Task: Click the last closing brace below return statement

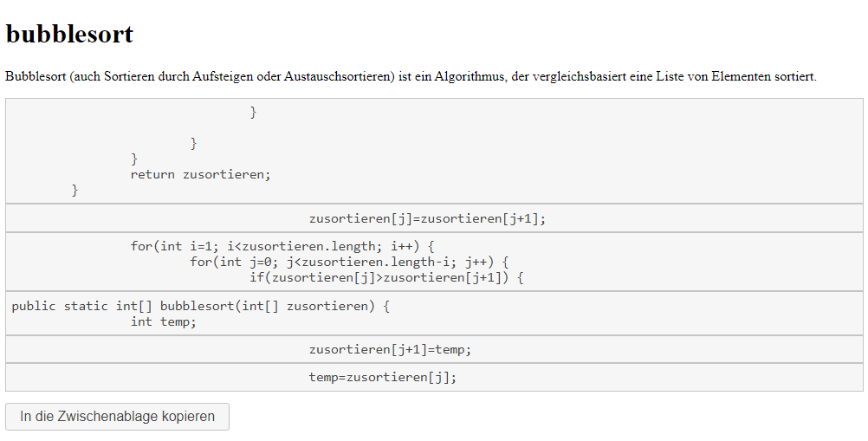Action: point(74,191)
